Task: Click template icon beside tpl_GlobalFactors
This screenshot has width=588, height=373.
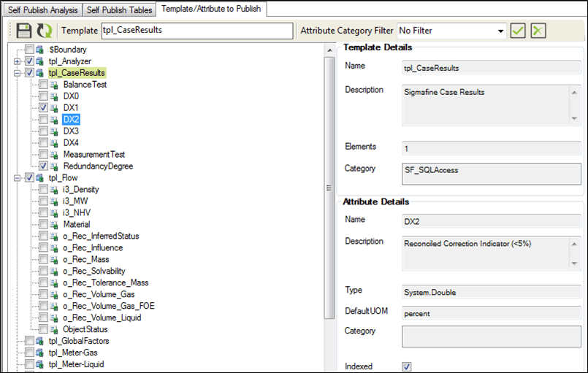Action: pyautogui.click(x=39, y=341)
